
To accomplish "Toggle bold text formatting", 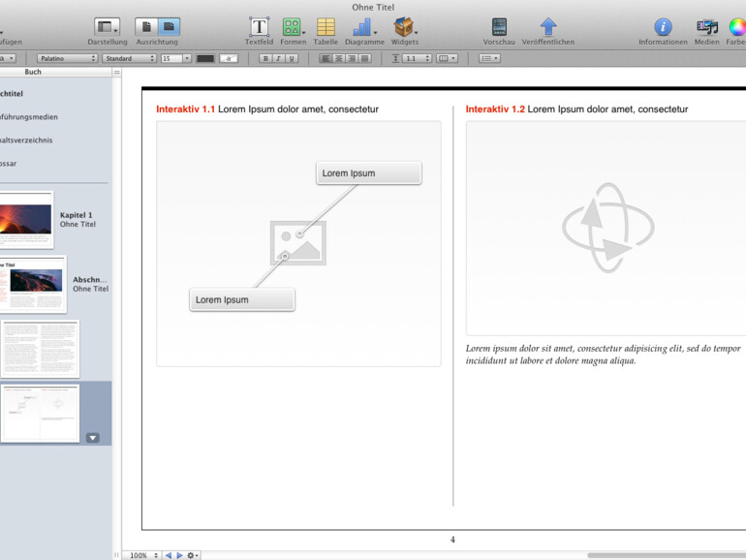I will click(264, 59).
